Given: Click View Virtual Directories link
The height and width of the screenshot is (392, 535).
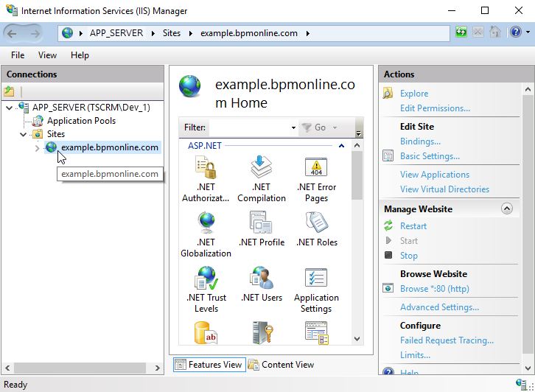Looking at the screenshot, I should tap(444, 189).
